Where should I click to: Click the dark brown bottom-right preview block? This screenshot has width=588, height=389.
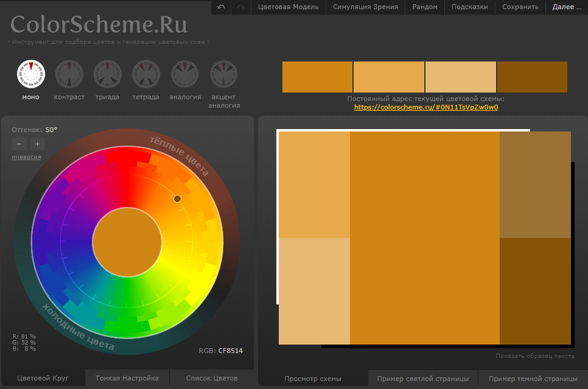(535, 291)
